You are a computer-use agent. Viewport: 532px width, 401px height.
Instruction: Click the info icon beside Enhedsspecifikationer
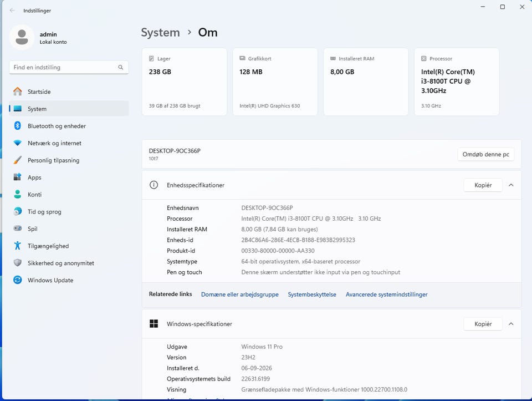[154, 185]
